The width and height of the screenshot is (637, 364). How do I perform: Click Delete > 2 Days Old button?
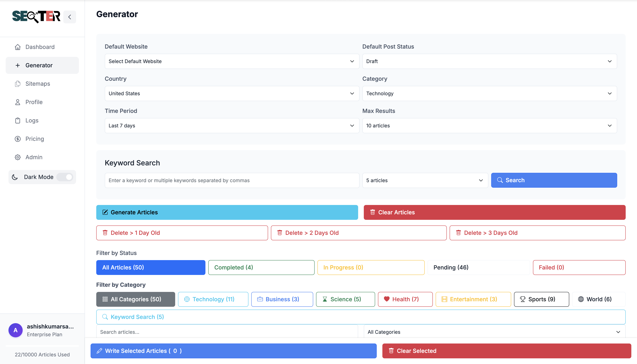358,233
